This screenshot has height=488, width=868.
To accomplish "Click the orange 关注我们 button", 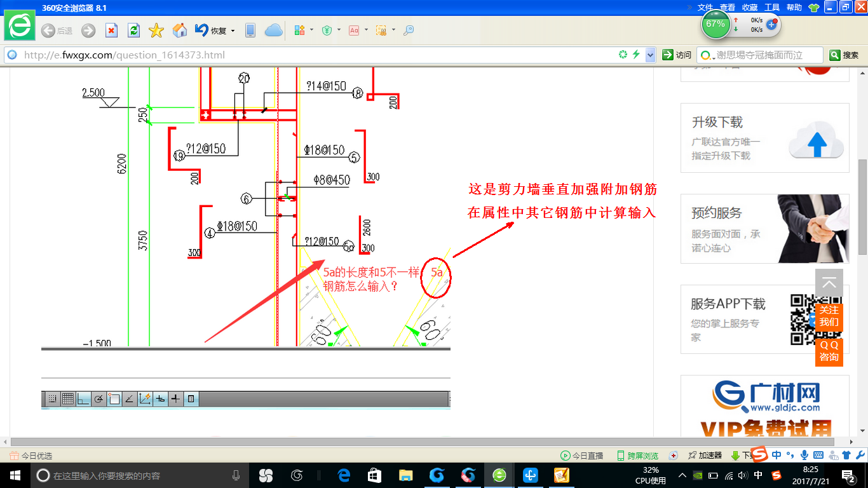I will coord(829,316).
